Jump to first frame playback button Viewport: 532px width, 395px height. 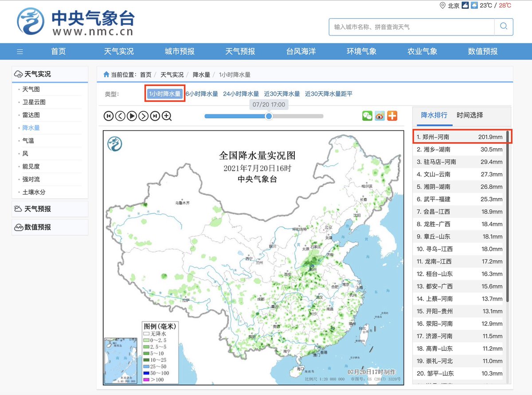point(109,116)
